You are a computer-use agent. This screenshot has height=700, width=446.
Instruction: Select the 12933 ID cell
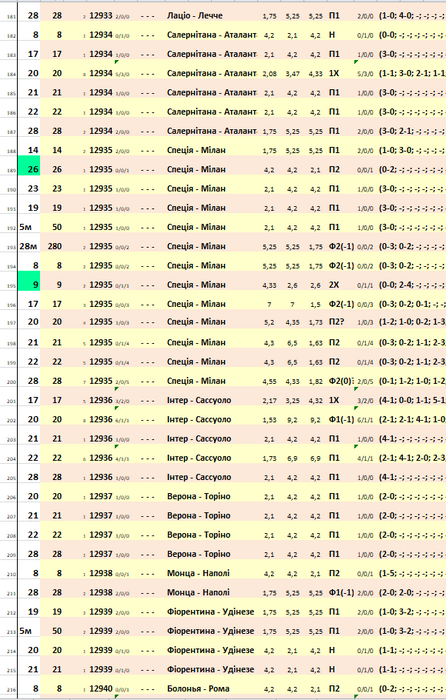101,16
